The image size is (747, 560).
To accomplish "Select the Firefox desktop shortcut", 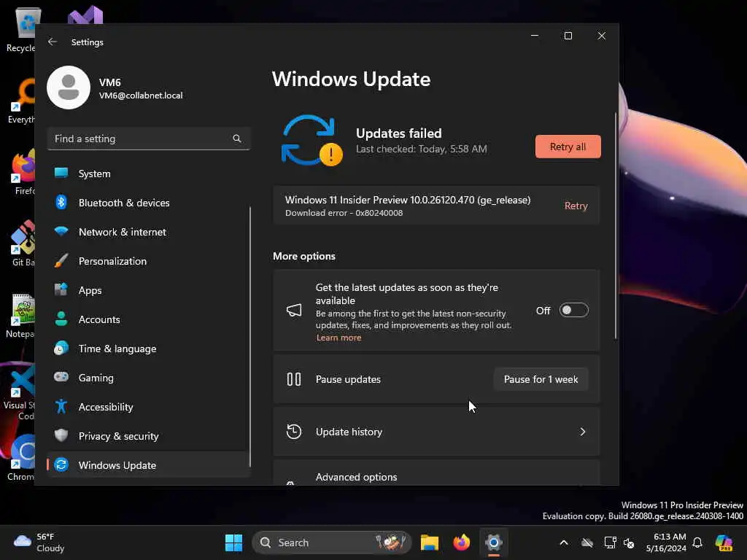I will pos(21,172).
